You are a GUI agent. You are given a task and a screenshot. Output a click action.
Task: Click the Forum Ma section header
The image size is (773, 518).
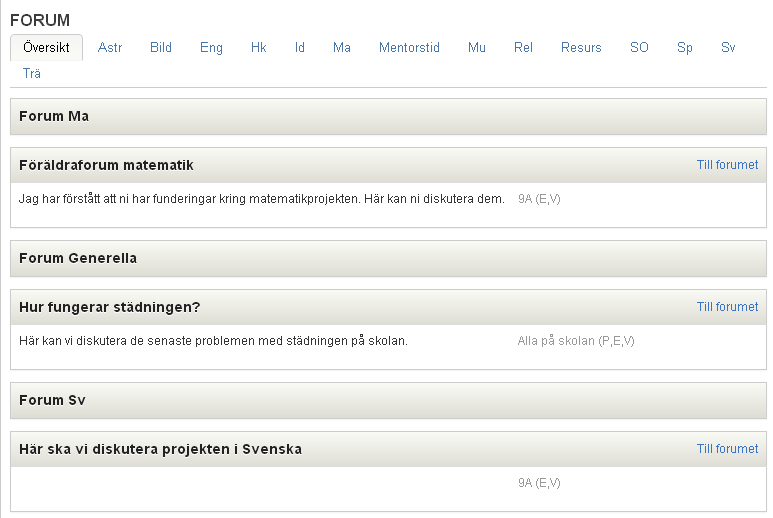[x=388, y=116]
